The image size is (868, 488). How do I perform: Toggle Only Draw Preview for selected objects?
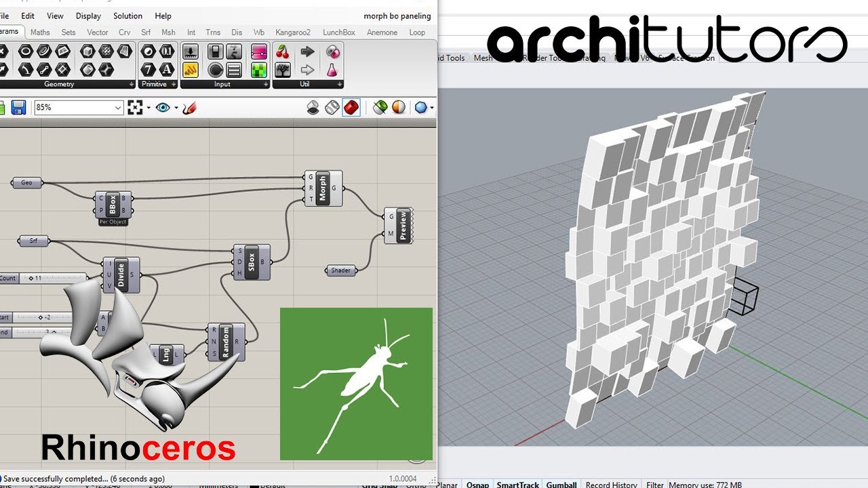tap(380, 107)
